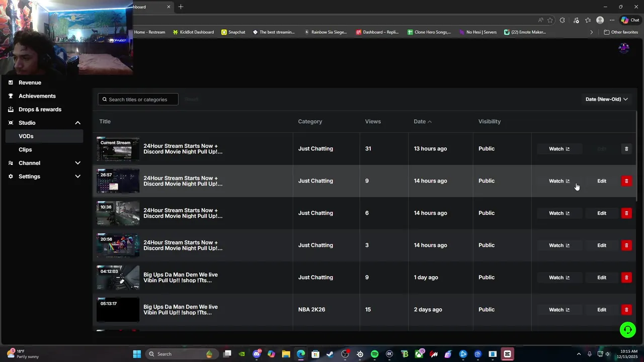Open a new browser tab

tap(181, 7)
